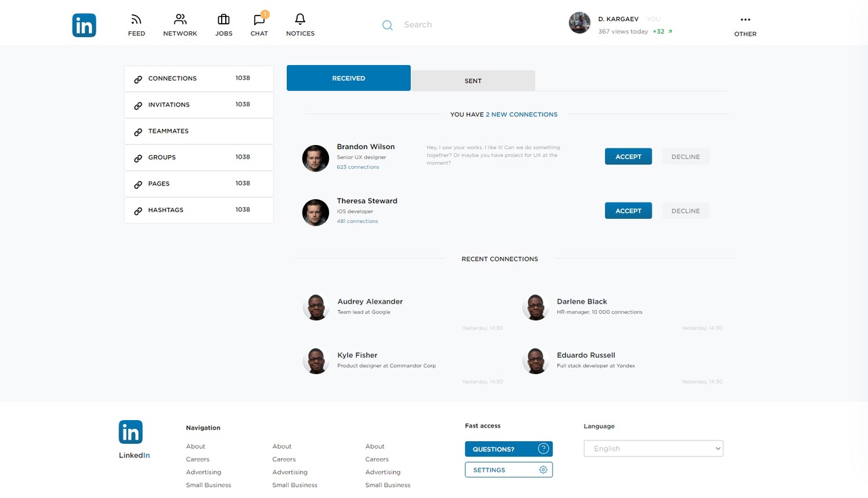
Task: Open the Notices bell icon
Action: [300, 19]
